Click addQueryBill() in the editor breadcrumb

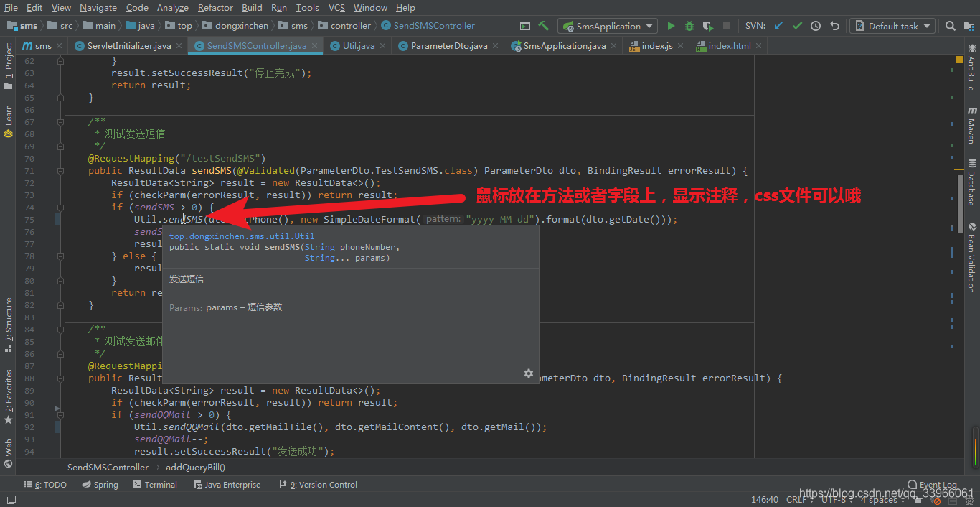tap(196, 467)
